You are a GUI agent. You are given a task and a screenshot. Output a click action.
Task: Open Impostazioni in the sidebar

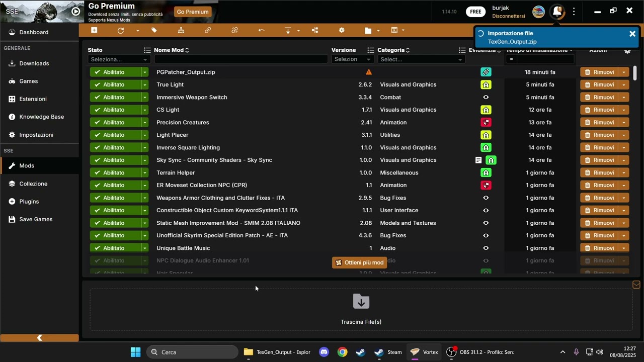(x=39, y=135)
